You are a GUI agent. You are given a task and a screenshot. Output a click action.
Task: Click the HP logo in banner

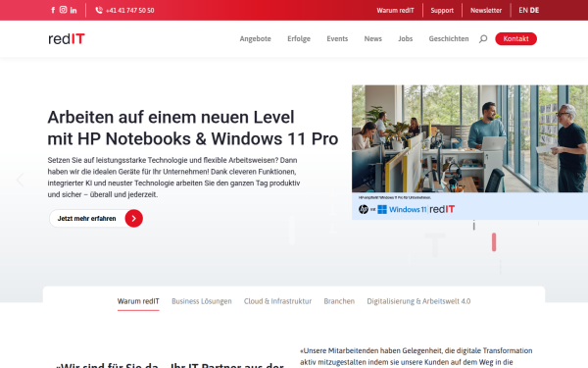(363, 210)
